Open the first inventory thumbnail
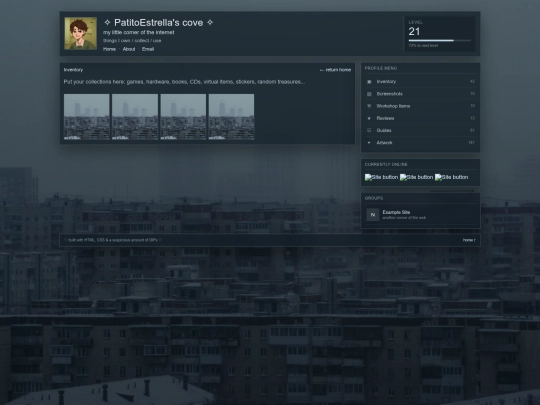540x405 pixels. 87,117
